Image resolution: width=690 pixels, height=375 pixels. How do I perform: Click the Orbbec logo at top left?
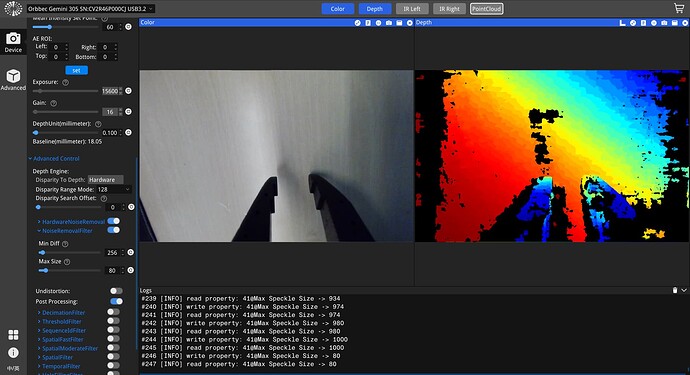[13, 8]
